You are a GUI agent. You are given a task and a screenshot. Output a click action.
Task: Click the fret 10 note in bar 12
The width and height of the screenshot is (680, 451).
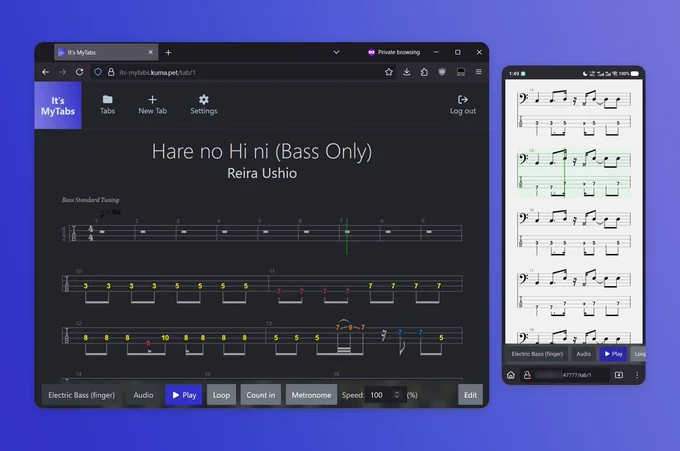pyautogui.click(x=165, y=338)
